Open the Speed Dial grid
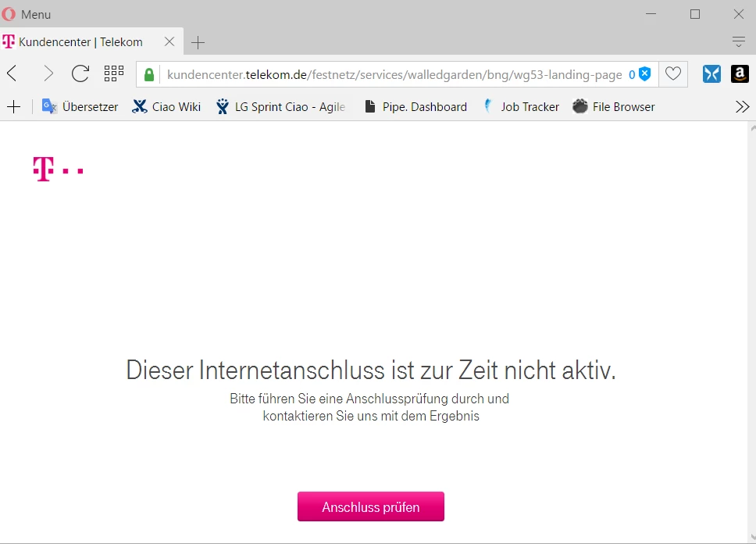 coord(114,73)
